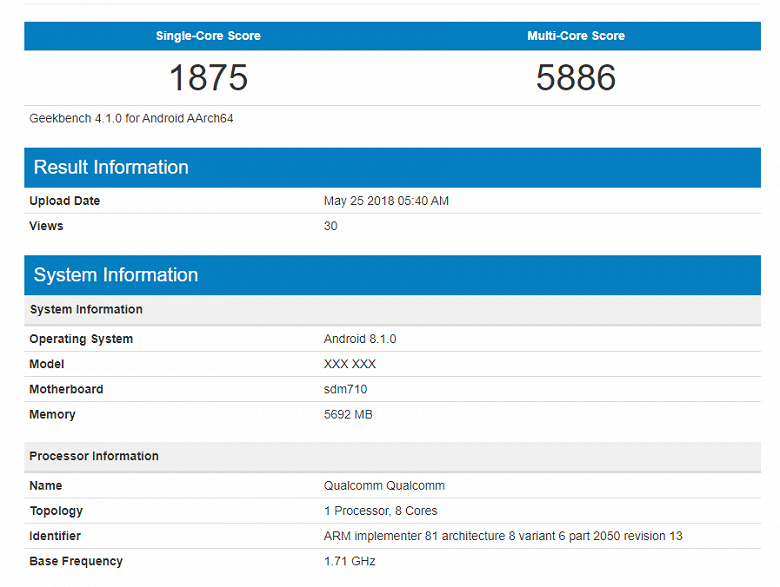
Task: Click the Processor Information subheader
Action: 392,456
